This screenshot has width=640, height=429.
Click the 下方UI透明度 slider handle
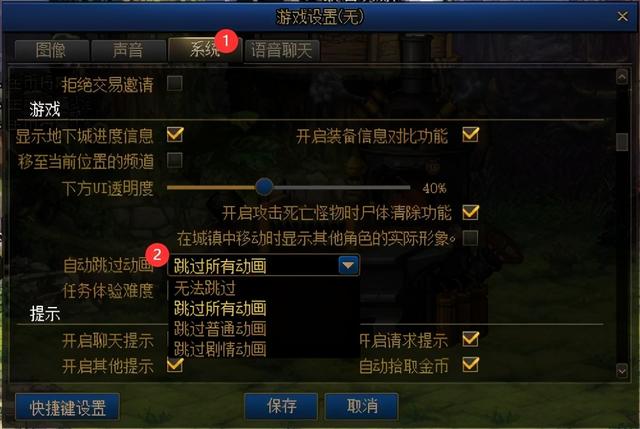pos(264,187)
